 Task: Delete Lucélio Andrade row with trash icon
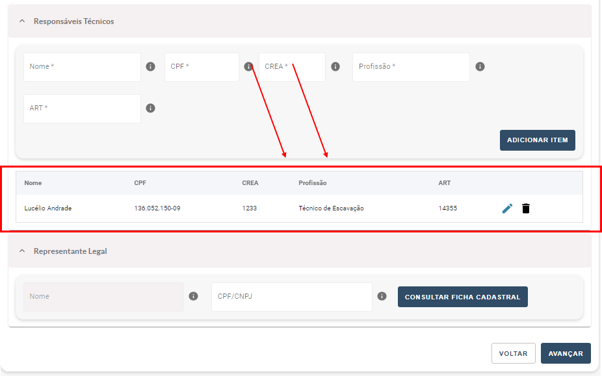526,208
